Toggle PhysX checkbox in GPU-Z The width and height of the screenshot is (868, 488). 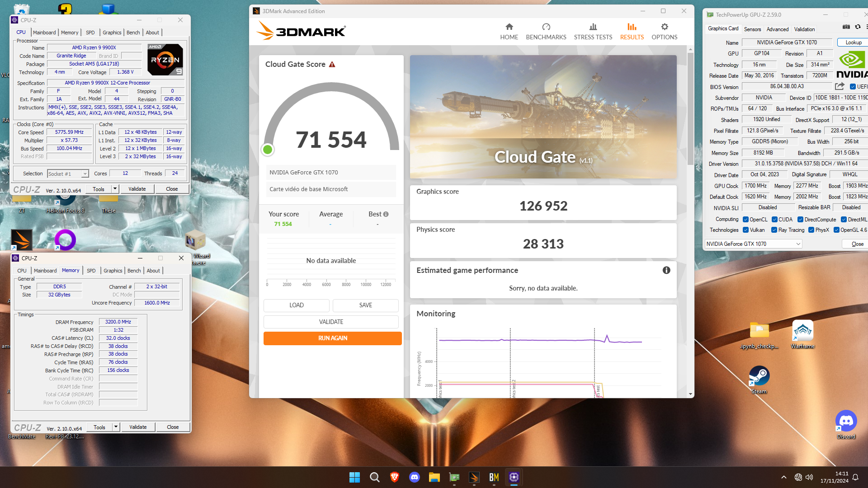[x=811, y=230]
